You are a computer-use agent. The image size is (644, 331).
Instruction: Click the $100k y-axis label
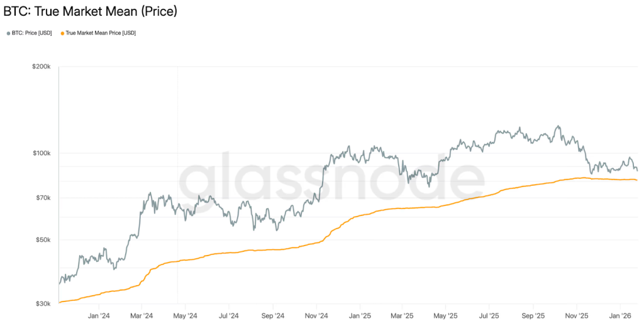point(42,153)
